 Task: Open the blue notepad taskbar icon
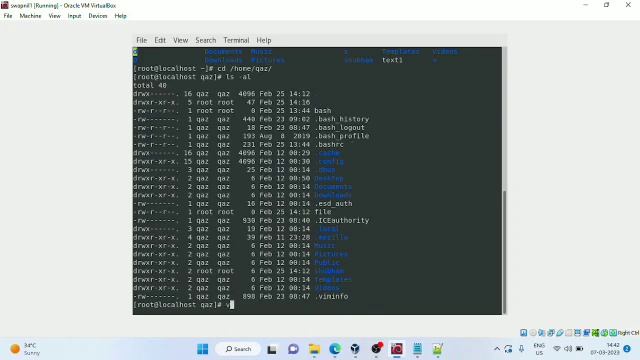[x=417, y=349]
